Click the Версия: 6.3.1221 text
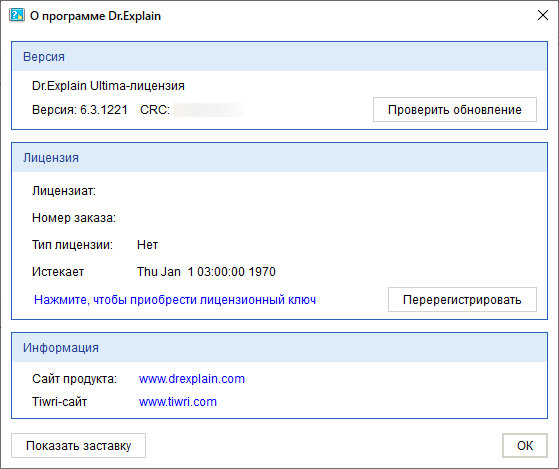The height and width of the screenshot is (469, 559). pyautogui.click(x=80, y=109)
